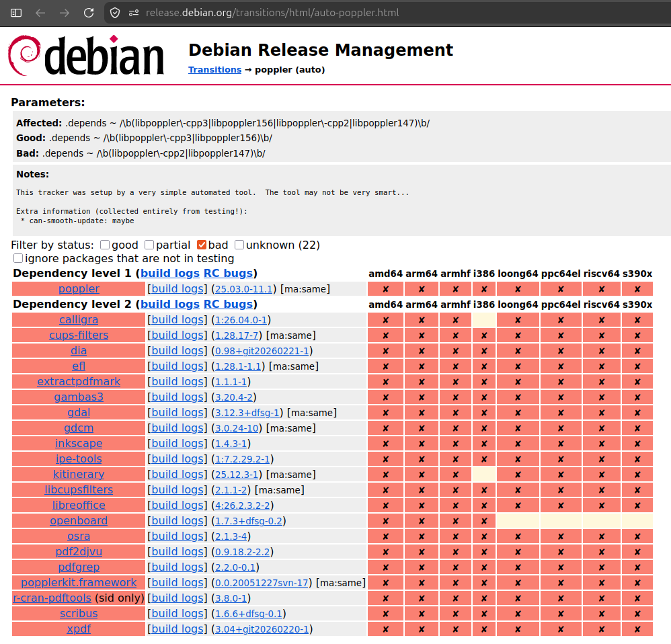The height and width of the screenshot is (644, 671).
Task: Open Dependency level 2 RC bugs link
Action: click(228, 305)
